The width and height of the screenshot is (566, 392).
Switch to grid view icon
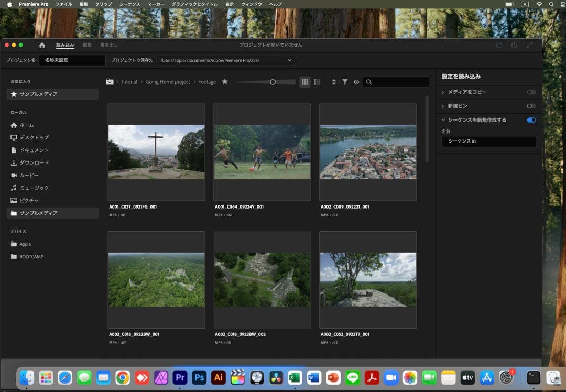tap(304, 82)
